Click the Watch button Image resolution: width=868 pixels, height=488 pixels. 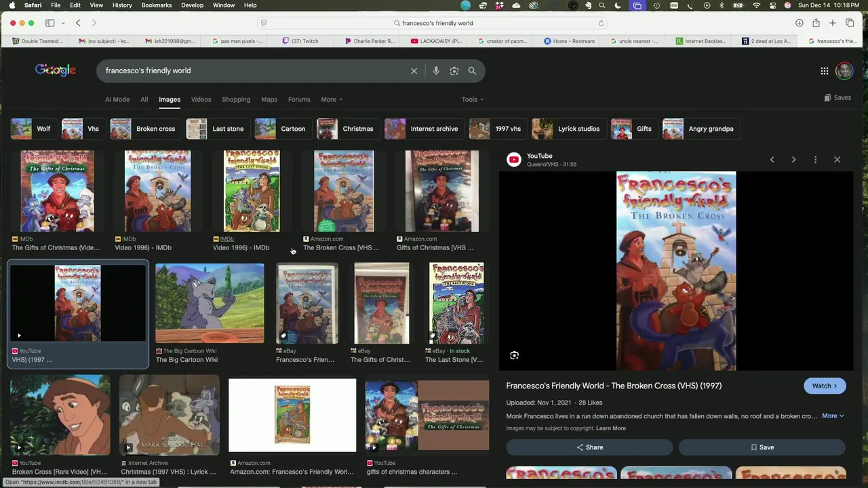pos(825,386)
